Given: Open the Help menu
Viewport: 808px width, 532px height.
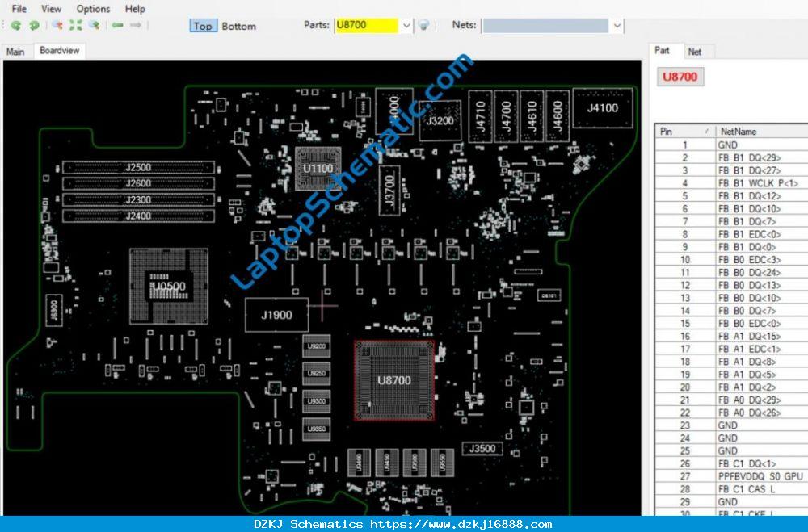Looking at the screenshot, I should click(135, 9).
